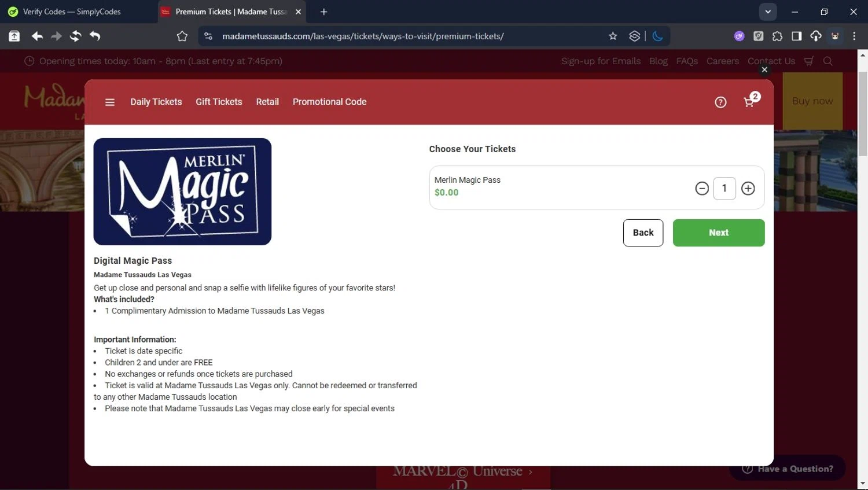Image resolution: width=868 pixels, height=490 pixels.
Task: Click the layers icon in address bar
Action: click(x=635, y=36)
